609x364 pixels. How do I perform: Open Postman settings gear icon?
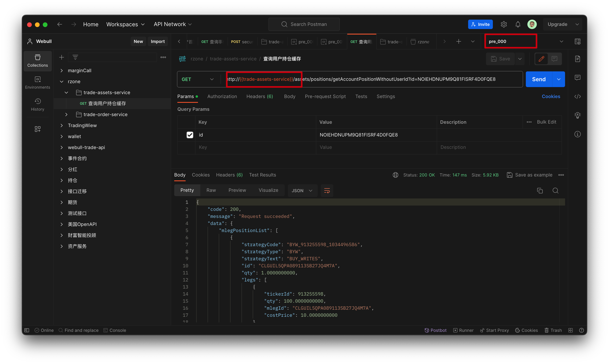pyautogui.click(x=504, y=24)
